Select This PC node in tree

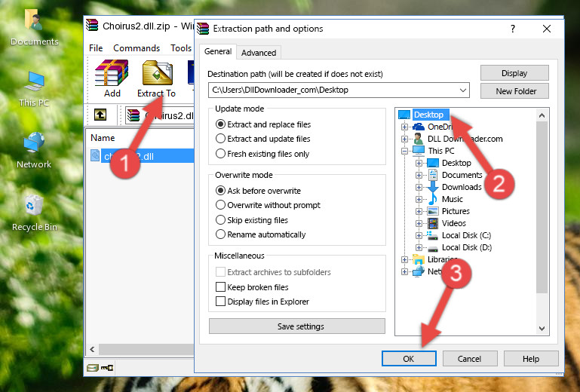(441, 151)
